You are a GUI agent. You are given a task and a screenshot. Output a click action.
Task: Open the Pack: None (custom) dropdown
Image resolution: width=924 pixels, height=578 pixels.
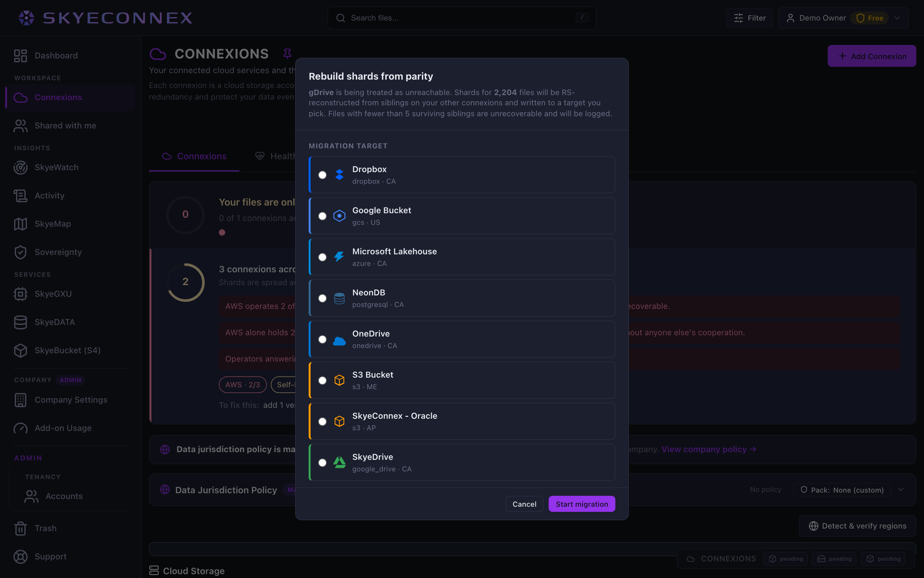tap(842, 490)
